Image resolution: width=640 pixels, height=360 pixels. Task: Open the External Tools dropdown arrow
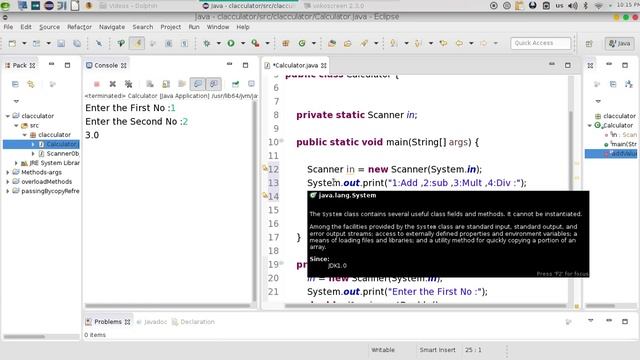pyautogui.click(x=267, y=43)
